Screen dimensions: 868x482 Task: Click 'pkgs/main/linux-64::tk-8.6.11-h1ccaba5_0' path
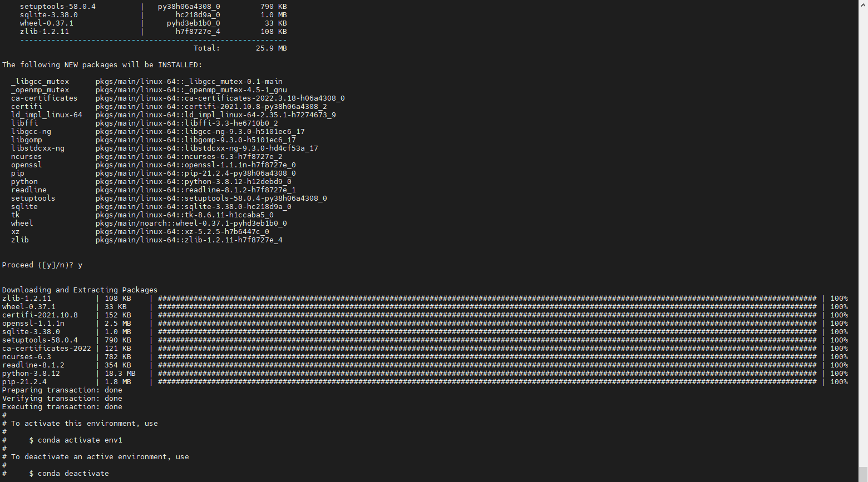(x=185, y=215)
